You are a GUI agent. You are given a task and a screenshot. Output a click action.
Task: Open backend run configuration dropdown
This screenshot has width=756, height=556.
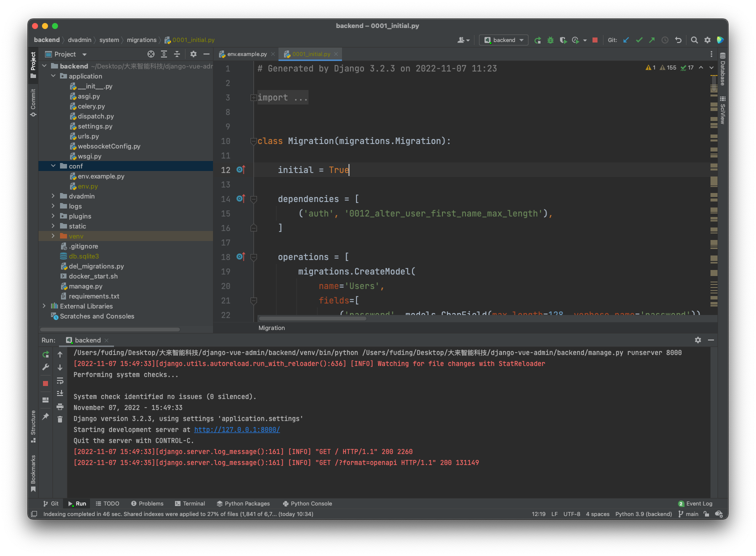point(503,40)
